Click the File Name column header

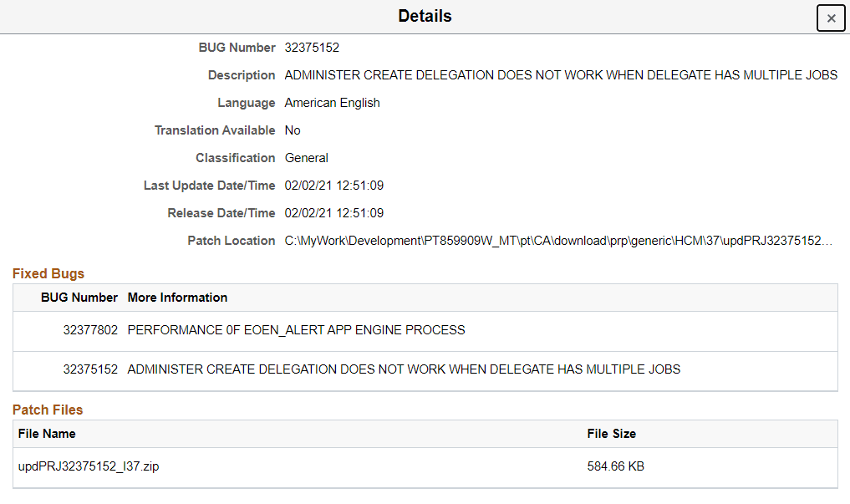(x=45, y=433)
